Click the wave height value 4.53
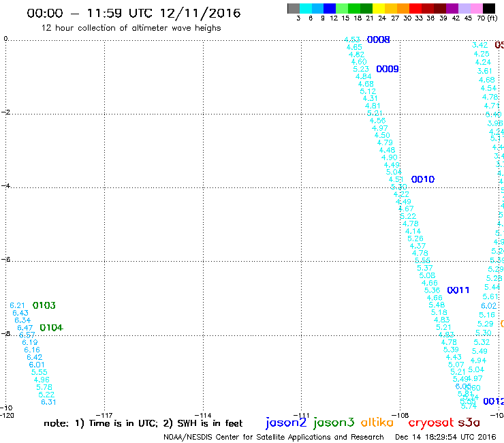This screenshot has height=443, width=504. pos(352,40)
